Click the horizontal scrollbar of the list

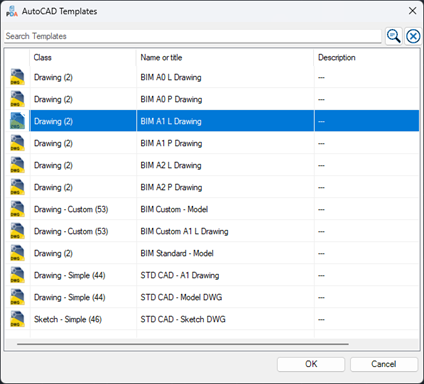click(183, 344)
